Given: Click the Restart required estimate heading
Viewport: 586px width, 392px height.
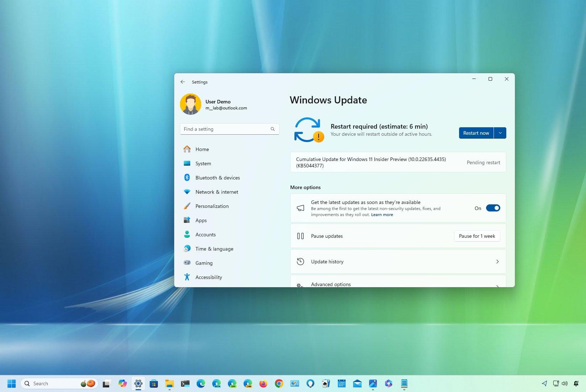Looking at the screenshot, I should 379,126.
